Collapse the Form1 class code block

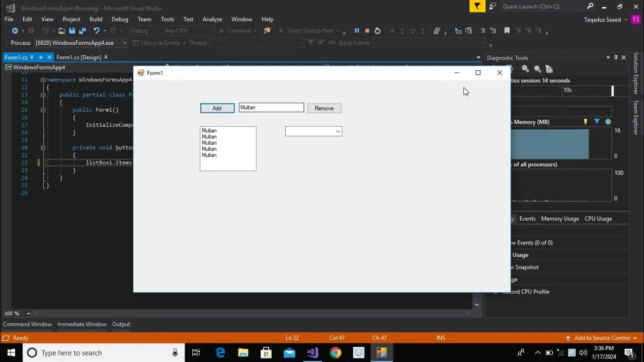click(43, 95)
